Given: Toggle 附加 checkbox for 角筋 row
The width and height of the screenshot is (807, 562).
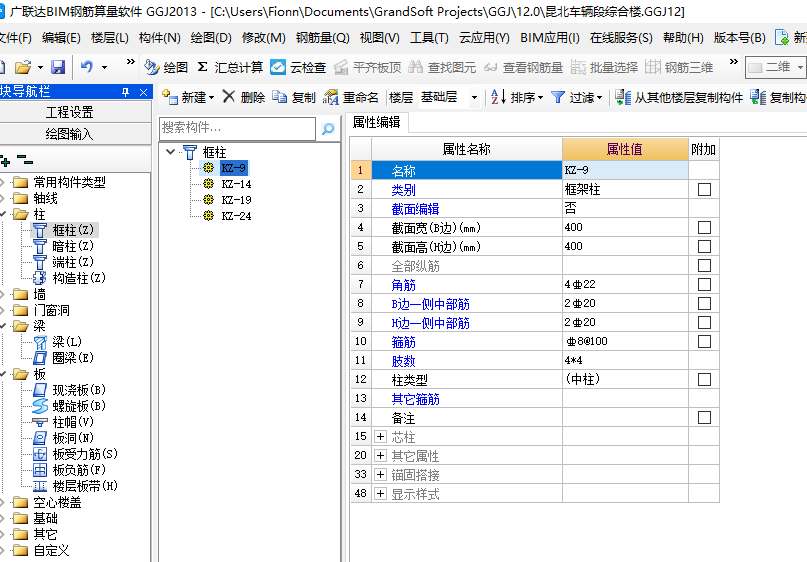Looking at the screenshot, I should pos(704,285).
